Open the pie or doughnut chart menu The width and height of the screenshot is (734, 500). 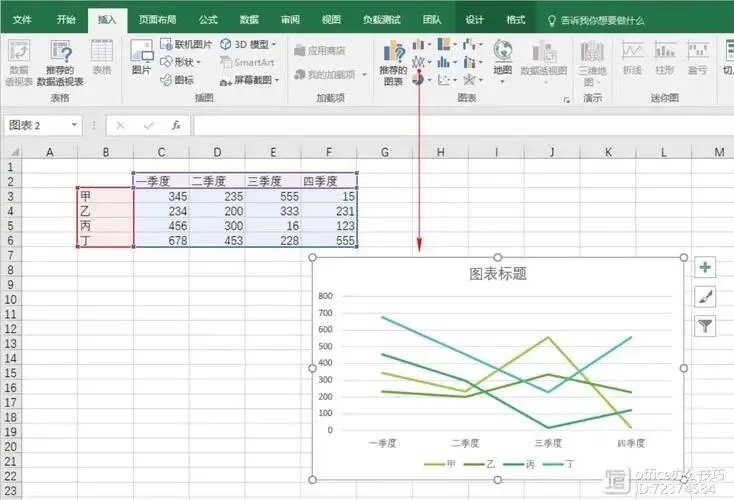click(421, 80)
